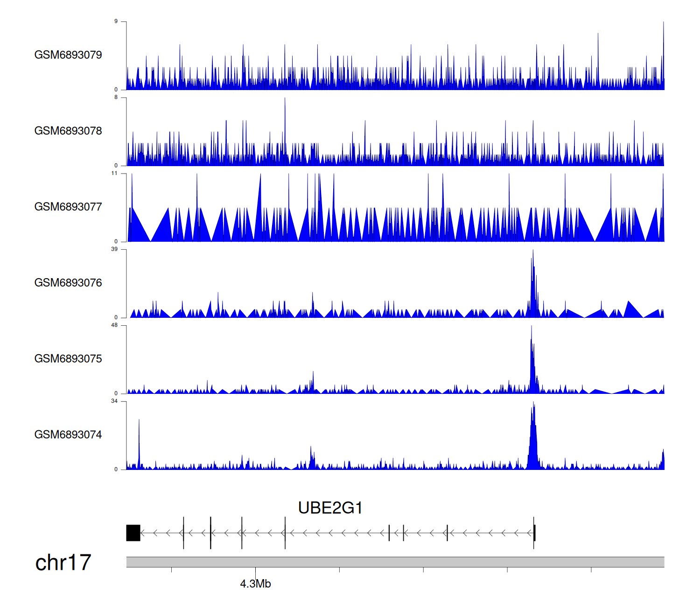Image resolution: width=700 pixels, height=616 pixels.
Task: Click the y-axis maximum value 34
Action: [x=114, y=401]
